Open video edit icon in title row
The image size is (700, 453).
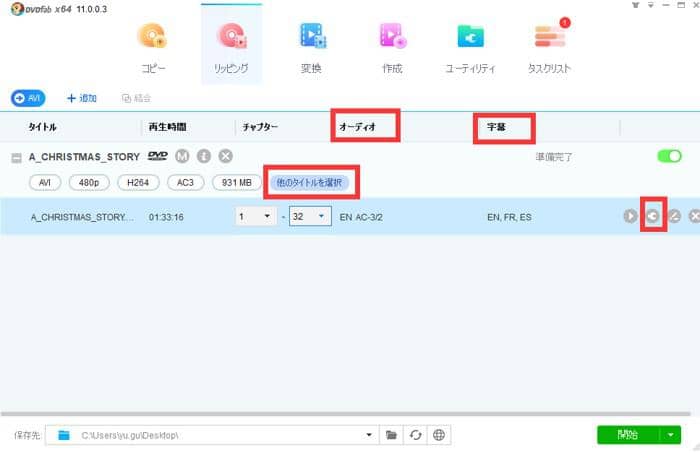tap(673, 216)
